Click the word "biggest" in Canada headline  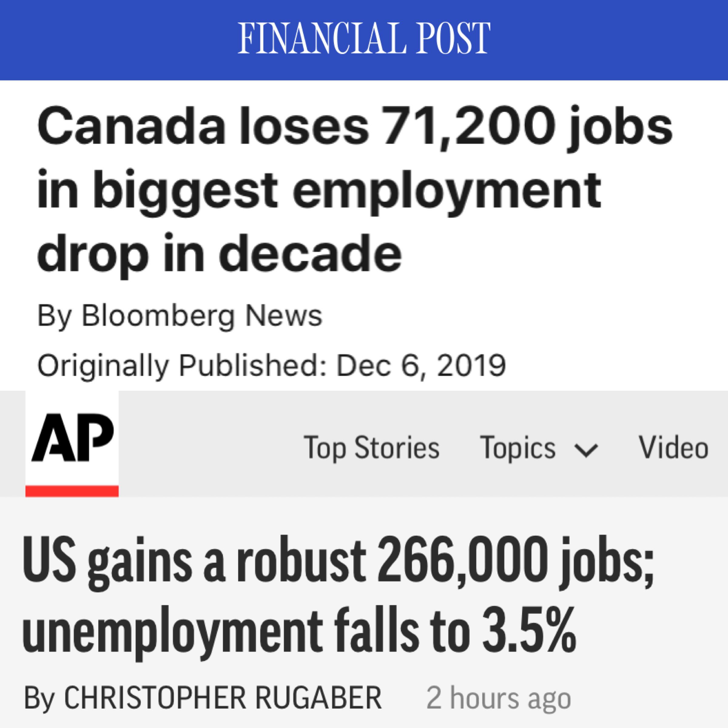tap(185, 190)
